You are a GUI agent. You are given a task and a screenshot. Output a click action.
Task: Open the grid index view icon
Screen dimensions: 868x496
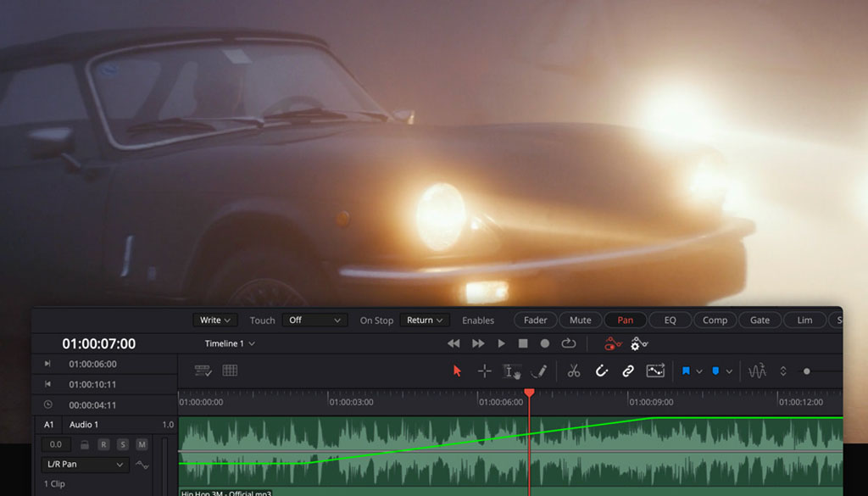point(230,371)
